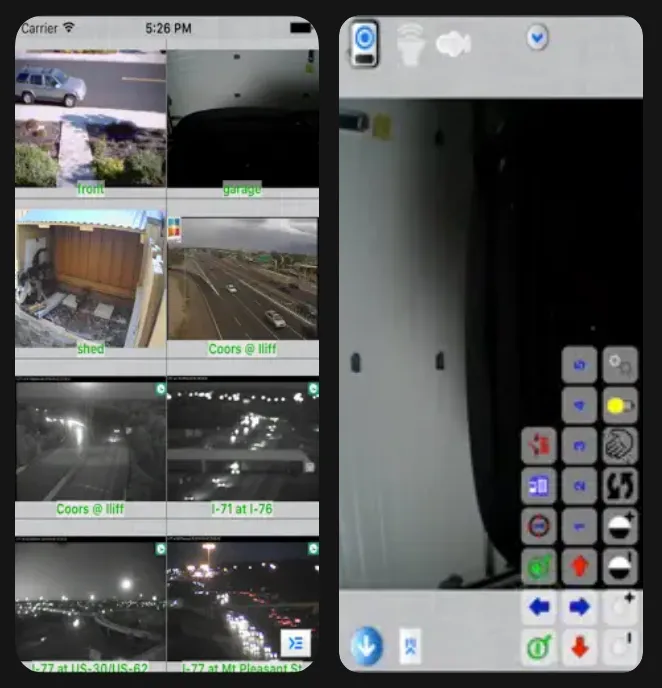The image size is (662, 688).
Task: Select camera preset 1
Action: (579, 526)
